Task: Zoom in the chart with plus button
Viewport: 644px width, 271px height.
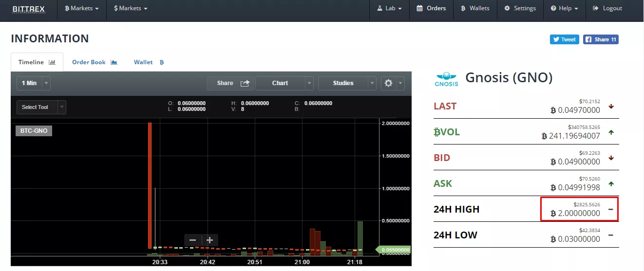Action: click(210, 240)
